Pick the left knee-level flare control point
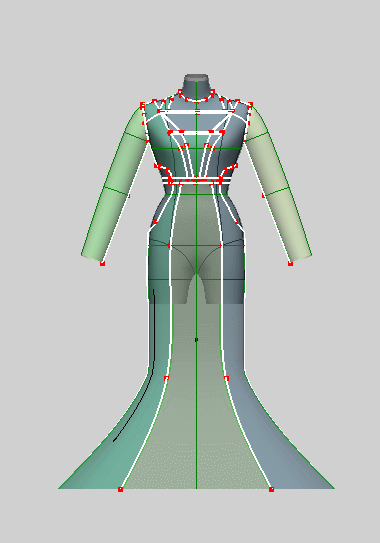The height and width of the screenshot is (543, 380). point(166,378)
